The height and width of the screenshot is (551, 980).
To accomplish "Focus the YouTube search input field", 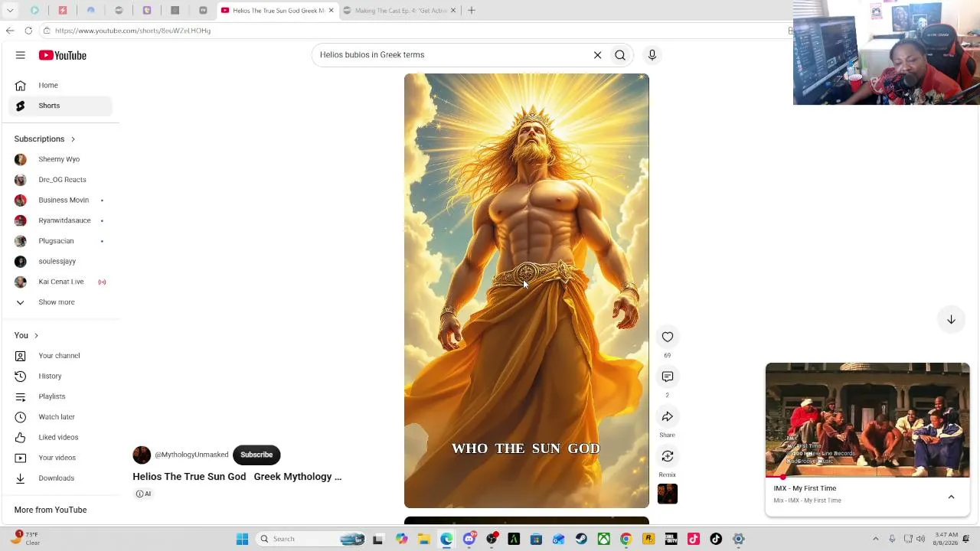I will 452,55.
